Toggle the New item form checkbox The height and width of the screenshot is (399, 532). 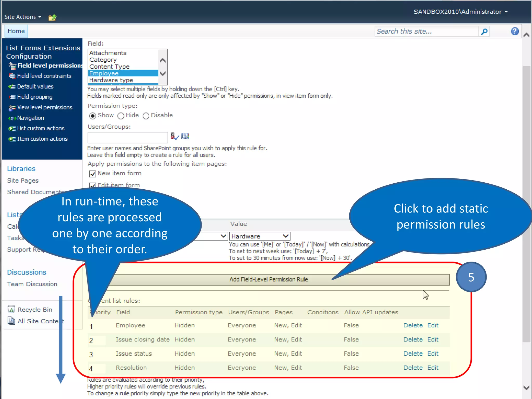(x=92, y=174)
